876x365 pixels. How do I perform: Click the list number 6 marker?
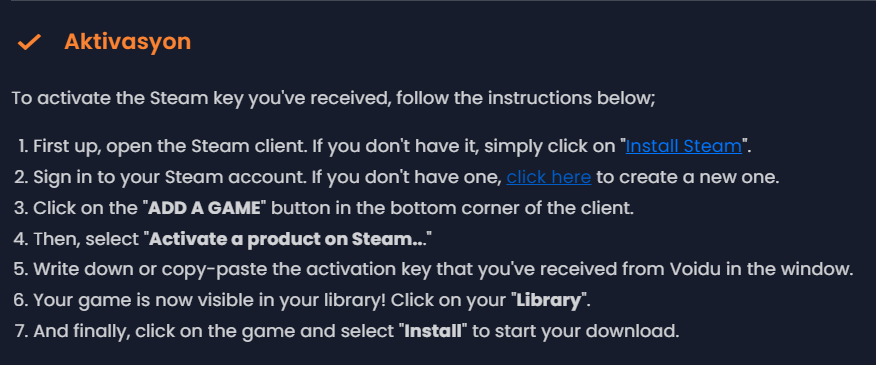pyautogui.click(x=21, y=301)
